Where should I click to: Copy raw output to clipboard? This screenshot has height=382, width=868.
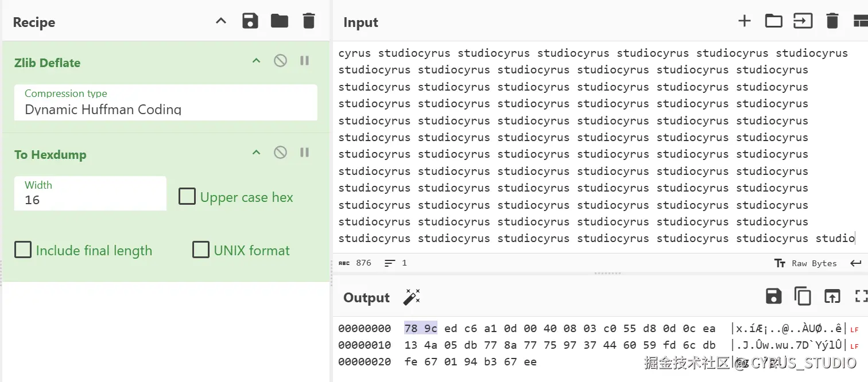[803, 296]
